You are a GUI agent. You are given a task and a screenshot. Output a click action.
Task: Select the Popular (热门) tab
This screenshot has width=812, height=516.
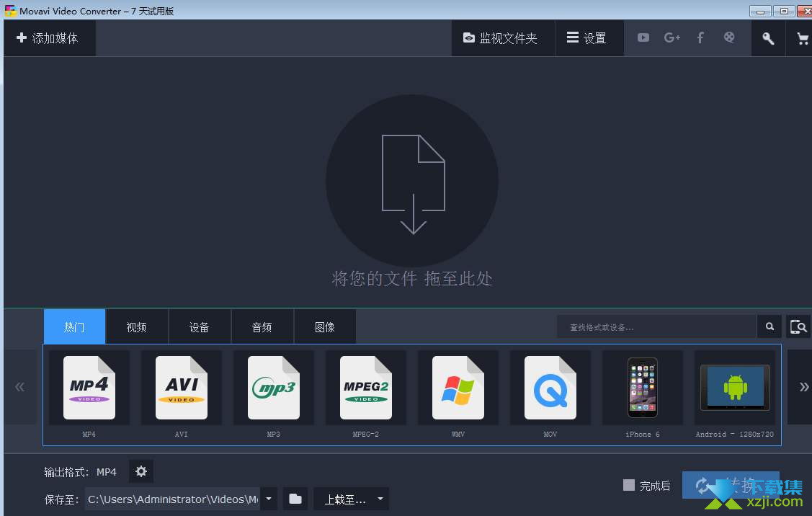[x=75, y=327]
